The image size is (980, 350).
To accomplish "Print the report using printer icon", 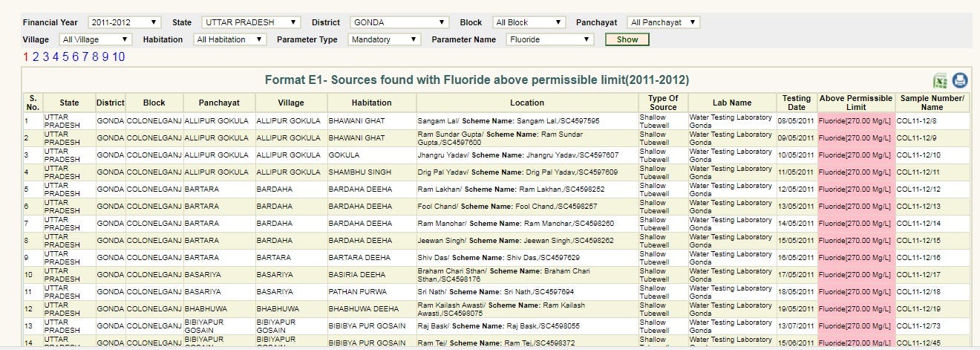I will (x=960, y=81).
